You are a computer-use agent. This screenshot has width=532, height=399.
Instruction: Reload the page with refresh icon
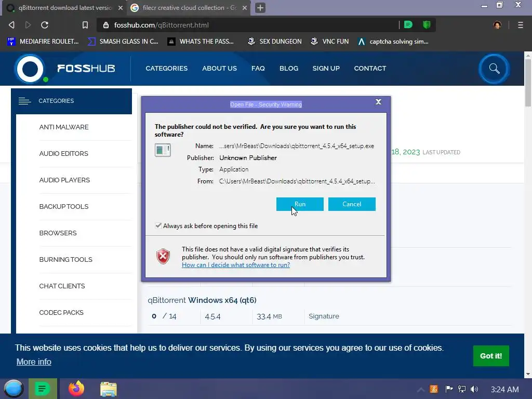[x=45, y=25]
